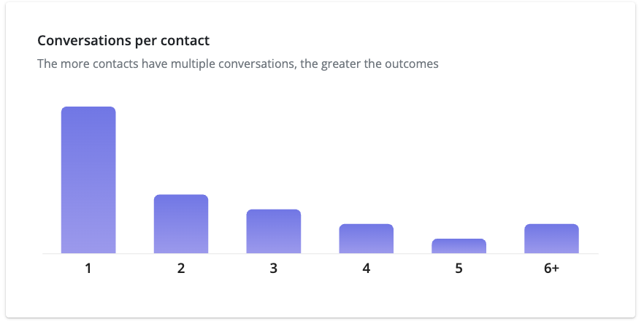Select the 6+ conversations bar
This screenshot has height=327, width=644.
click(551, 238)
